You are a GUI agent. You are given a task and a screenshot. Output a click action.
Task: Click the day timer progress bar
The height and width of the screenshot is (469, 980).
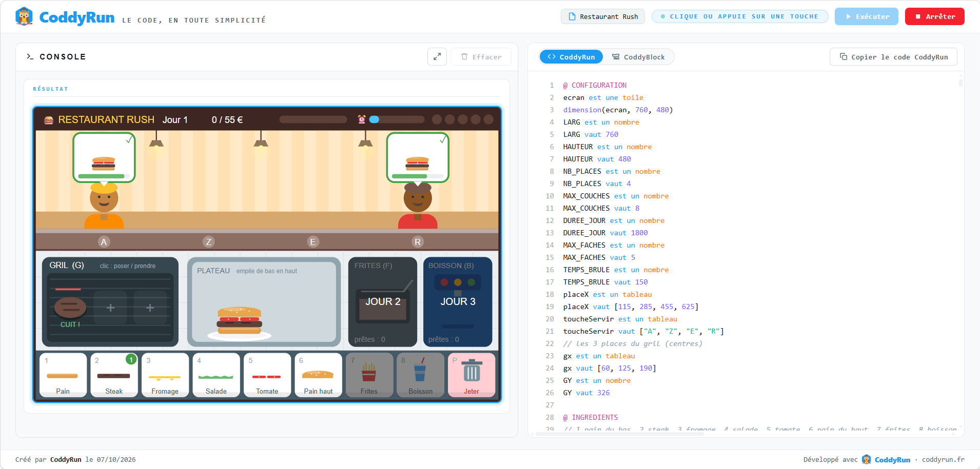397,119
